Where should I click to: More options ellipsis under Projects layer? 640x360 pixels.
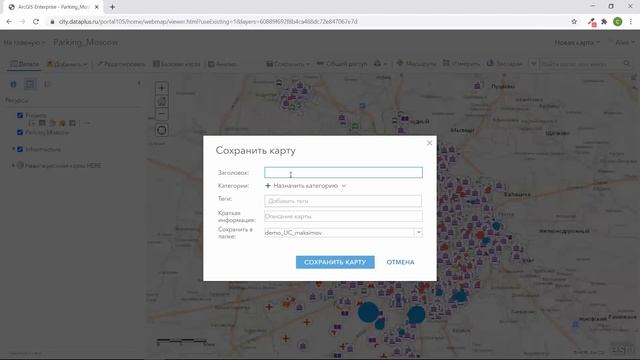87,123
